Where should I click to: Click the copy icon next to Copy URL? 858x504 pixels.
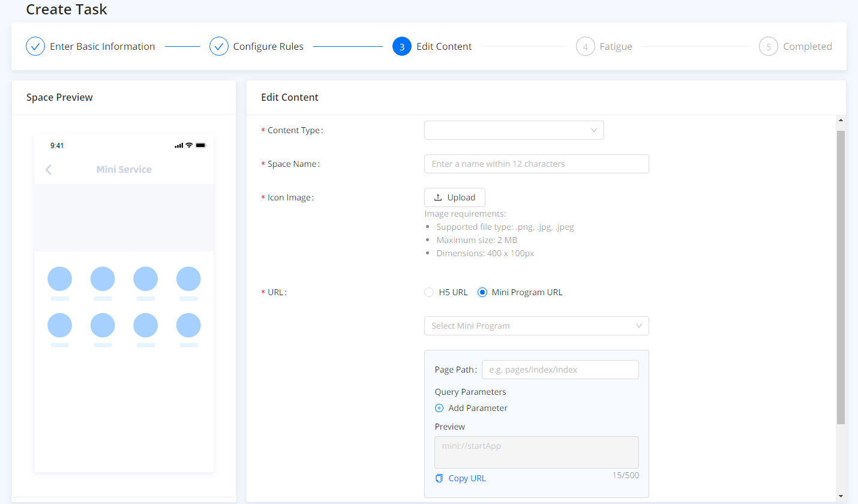tap(439, 478)
